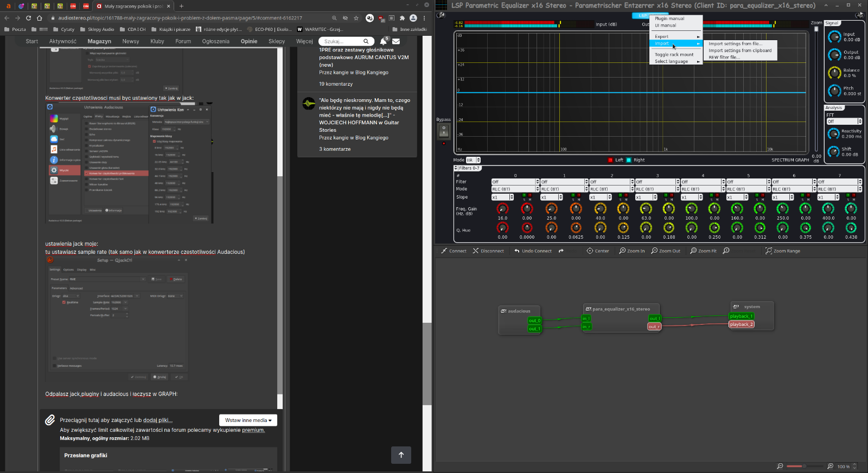Toggle solo button for filter 7
The image size is (868, 473).
[848, 196]
